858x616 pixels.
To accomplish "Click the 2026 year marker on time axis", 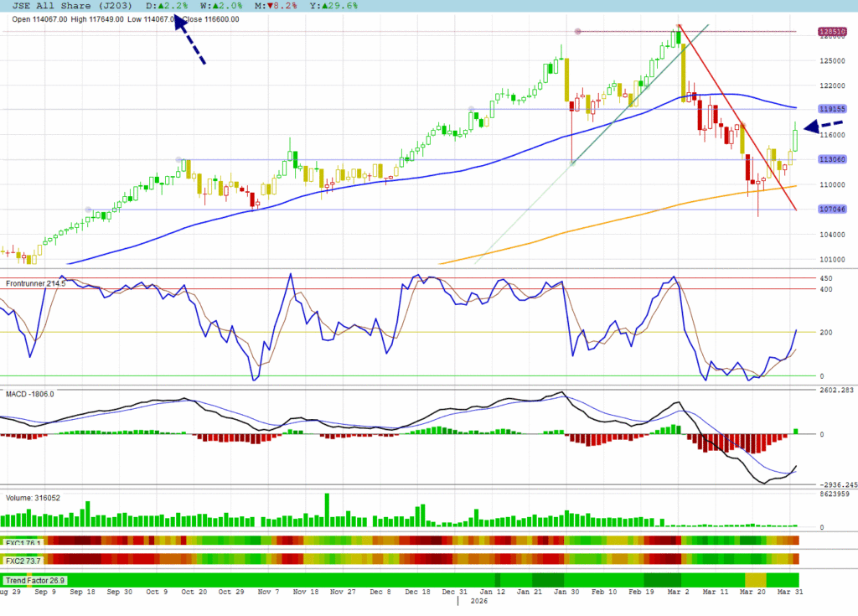I will (478, 602).
